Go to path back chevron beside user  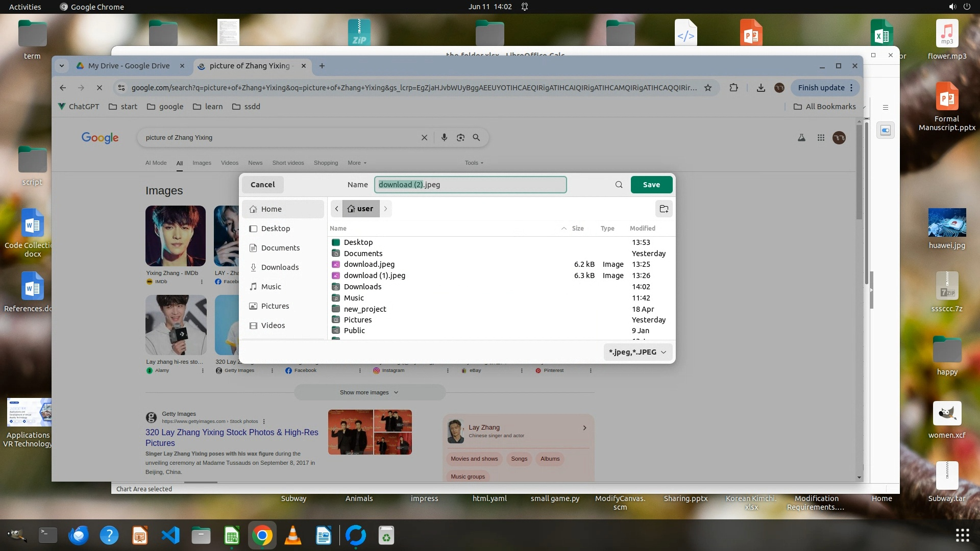tap(336, 209)
